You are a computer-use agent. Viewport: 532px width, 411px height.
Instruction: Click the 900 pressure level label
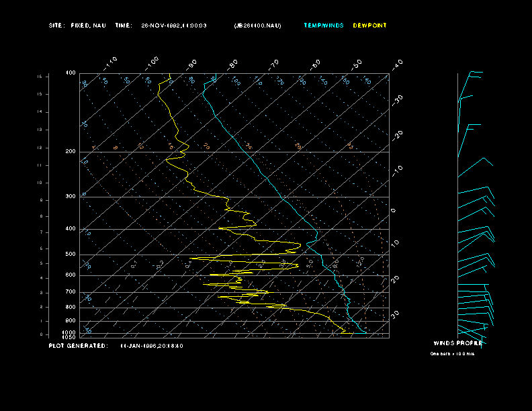[71, 320]
